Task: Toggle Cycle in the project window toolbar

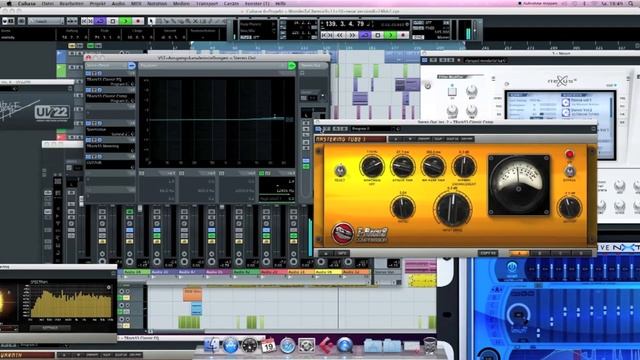Action: coord(100,21)
